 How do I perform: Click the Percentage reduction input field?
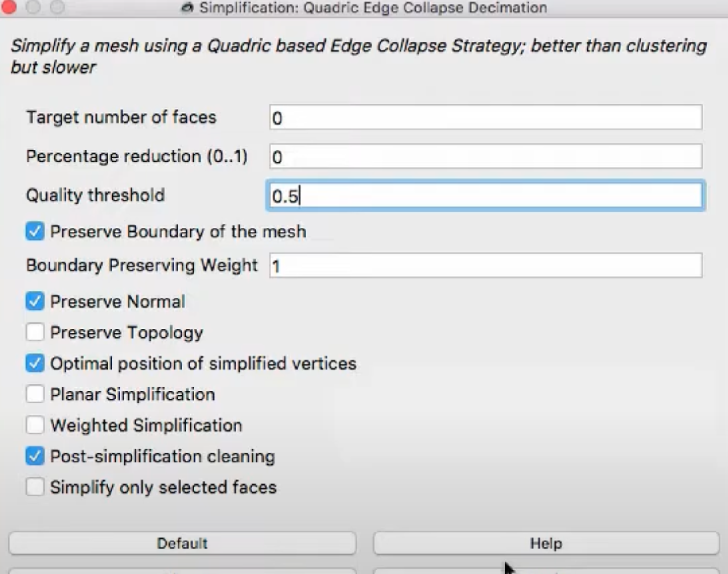point(485,156)
